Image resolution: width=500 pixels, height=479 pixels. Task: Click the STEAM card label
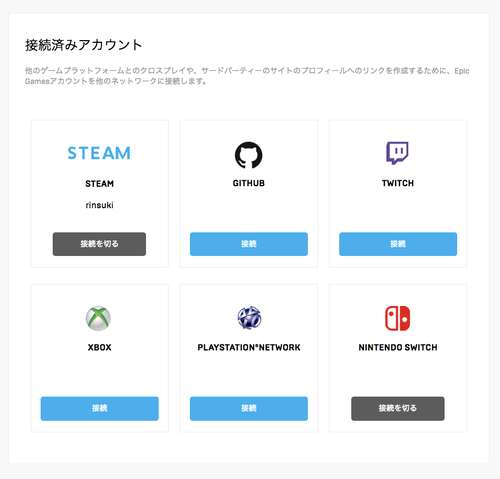99,184
